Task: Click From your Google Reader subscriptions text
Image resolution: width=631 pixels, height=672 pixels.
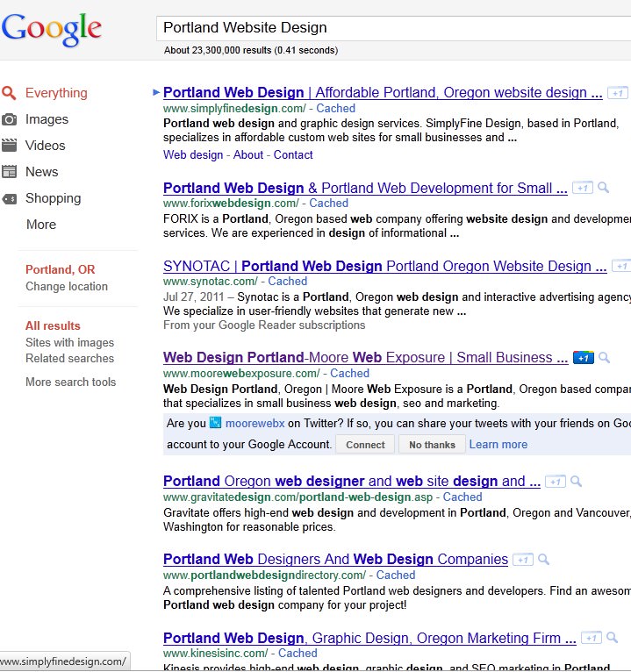Action: (264, 325)
